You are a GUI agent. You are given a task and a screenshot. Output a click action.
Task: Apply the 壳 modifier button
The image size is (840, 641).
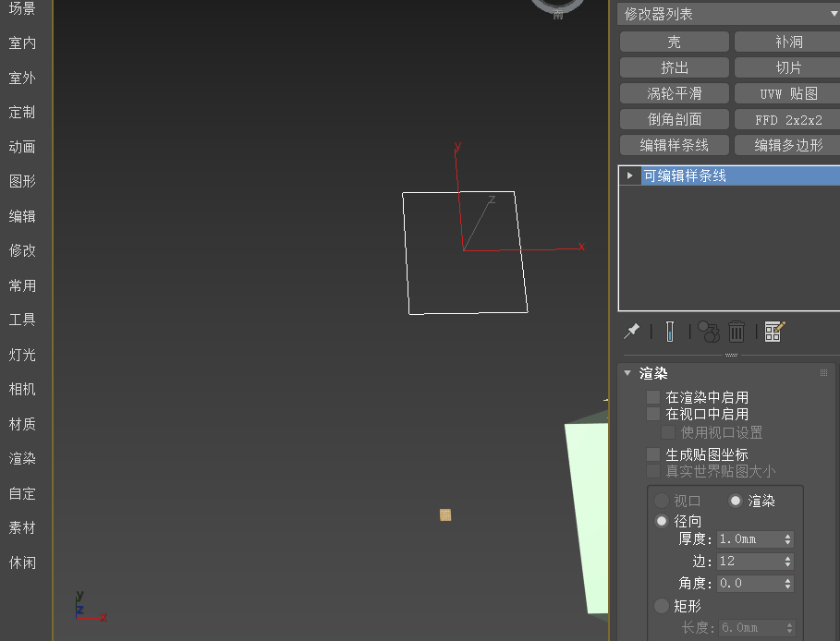pos(674,42)
